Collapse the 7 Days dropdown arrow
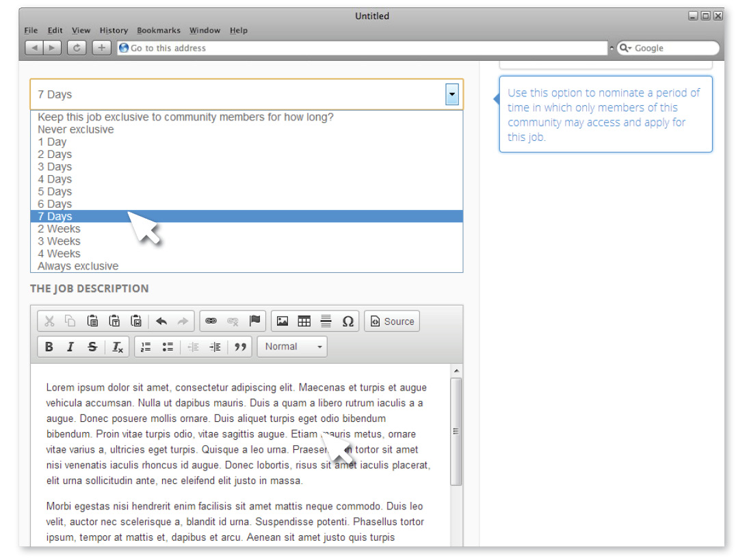This screenshot has width=749, height=560. [x=451, y=94]
